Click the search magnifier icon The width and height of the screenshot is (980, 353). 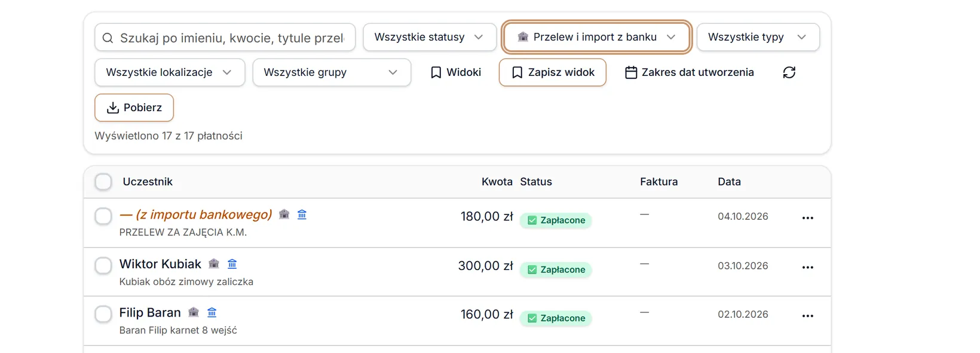click(108, 38)
